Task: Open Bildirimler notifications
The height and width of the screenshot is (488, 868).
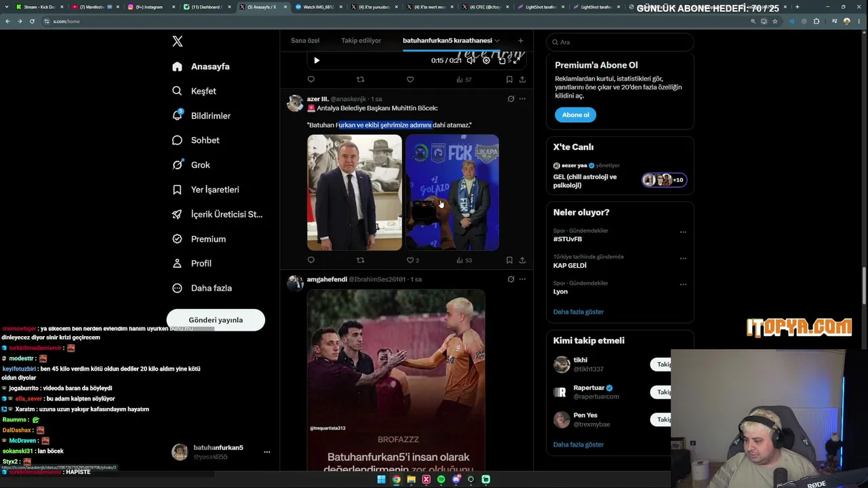Action: coord(201,116)
